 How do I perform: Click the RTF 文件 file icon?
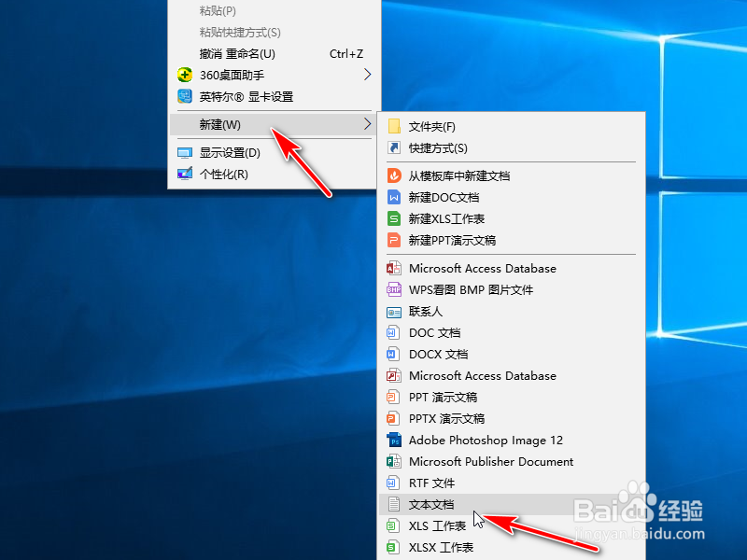pos(392,483)
